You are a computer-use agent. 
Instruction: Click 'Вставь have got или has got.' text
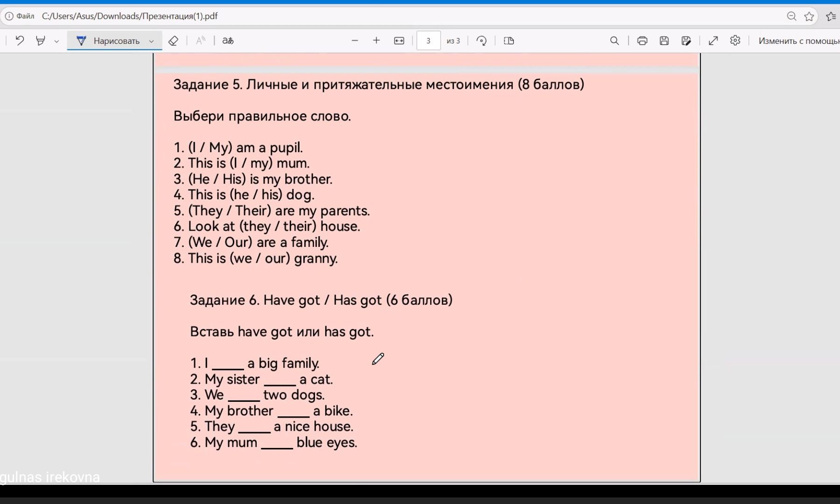click(282, 332)
